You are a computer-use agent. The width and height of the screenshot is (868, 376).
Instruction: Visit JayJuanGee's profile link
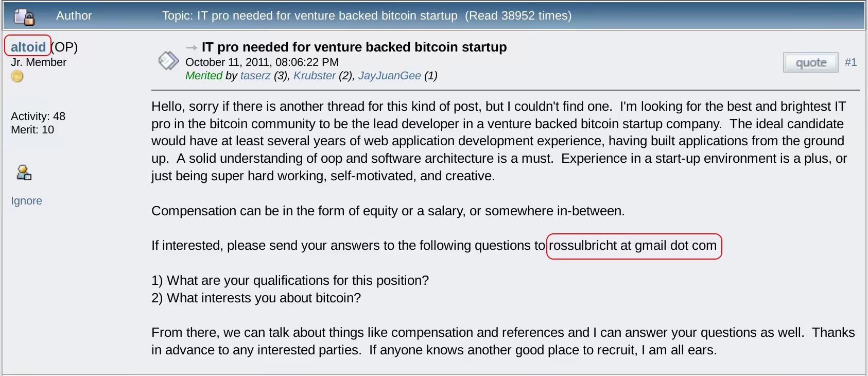(389, 76)
